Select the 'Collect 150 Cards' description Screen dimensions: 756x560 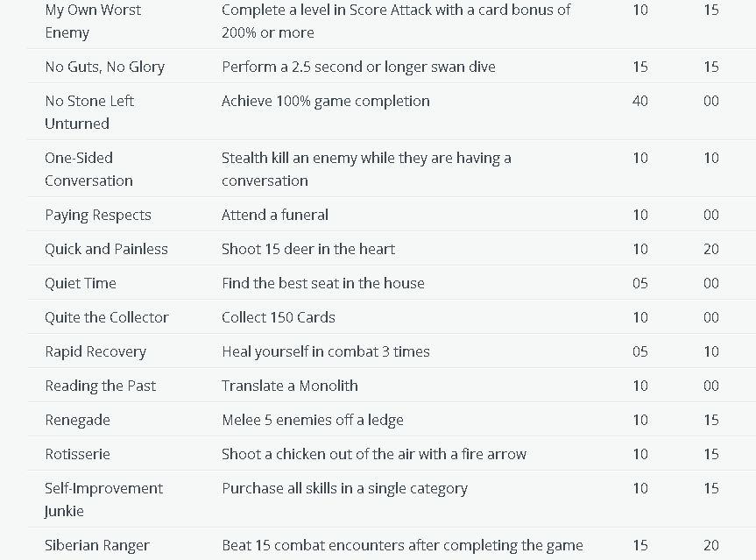279,317
